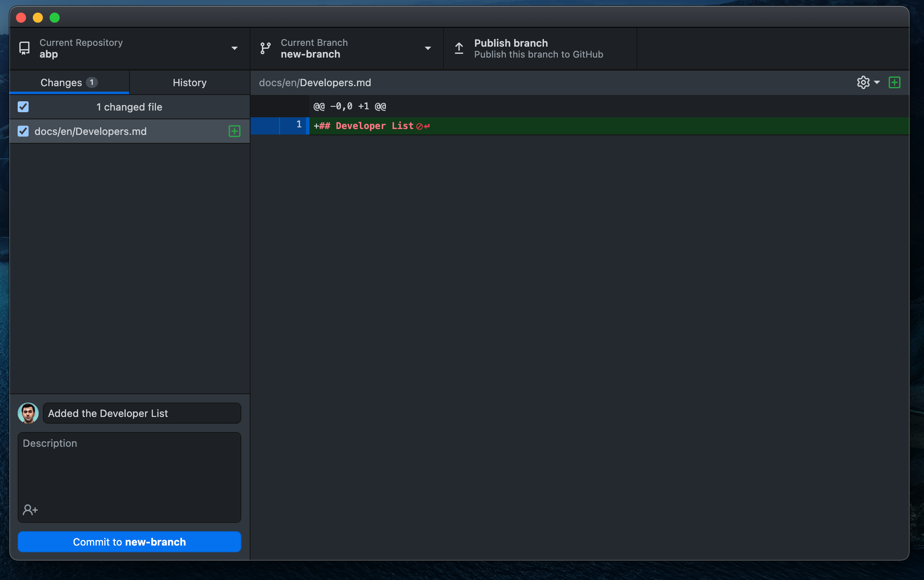
Task: Uncheck the '1 changed file' checkbox
Action: (23, 107)
